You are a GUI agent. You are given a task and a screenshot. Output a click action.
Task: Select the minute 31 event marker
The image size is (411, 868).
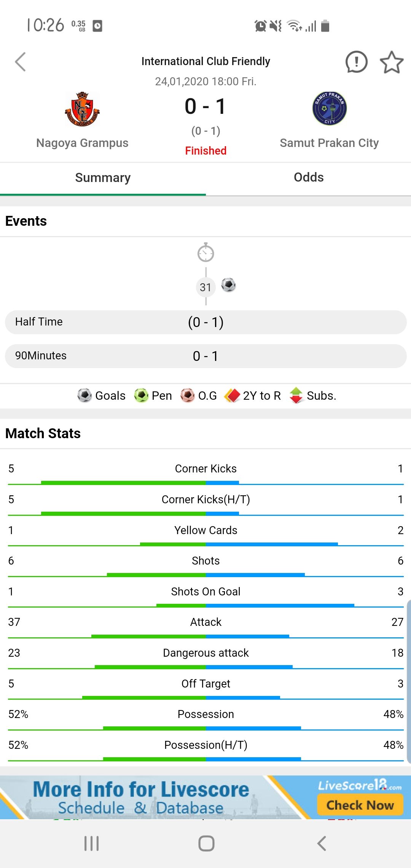[205, 287]
